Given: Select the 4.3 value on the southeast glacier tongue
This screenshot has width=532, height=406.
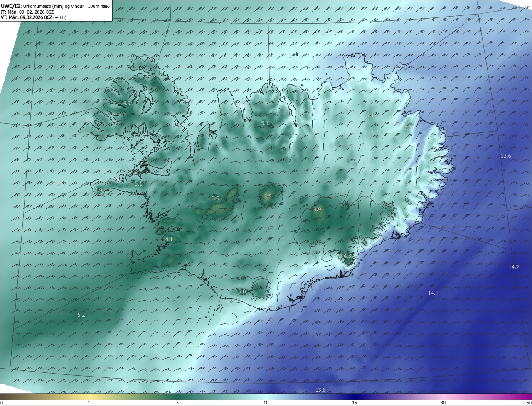Looking at the screenshot, I should 347,257.
